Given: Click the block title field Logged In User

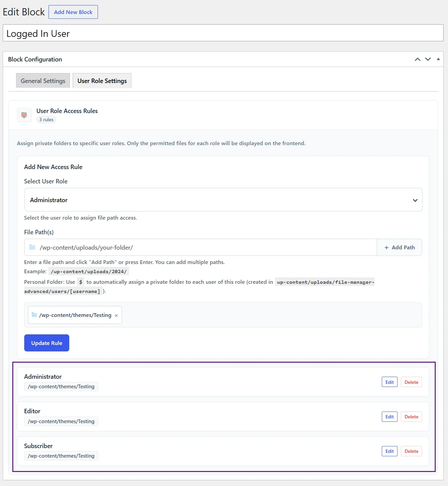Looking at the screenshot, I should [223, 33].
